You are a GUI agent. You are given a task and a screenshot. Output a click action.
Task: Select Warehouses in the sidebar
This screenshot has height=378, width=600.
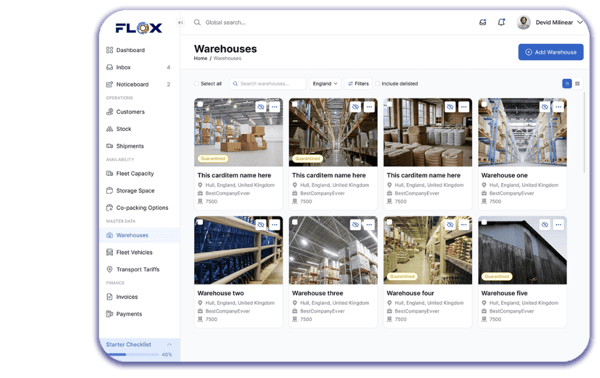point(139,235)
